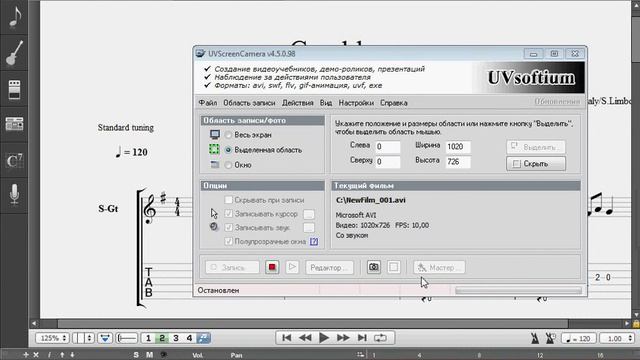Screen dimensions: 640x360
Task: Click the move track up arrow
Action: [x=62, y=355]
